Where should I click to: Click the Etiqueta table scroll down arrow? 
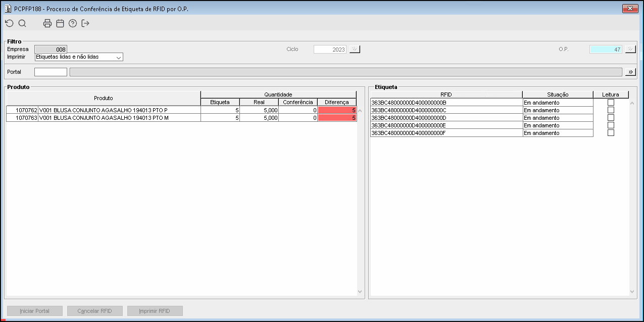632,292
